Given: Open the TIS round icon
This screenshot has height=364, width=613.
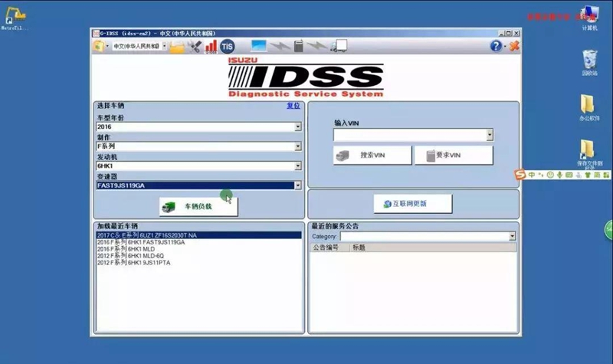Looking at the screenshot, I should click(227, 47).
